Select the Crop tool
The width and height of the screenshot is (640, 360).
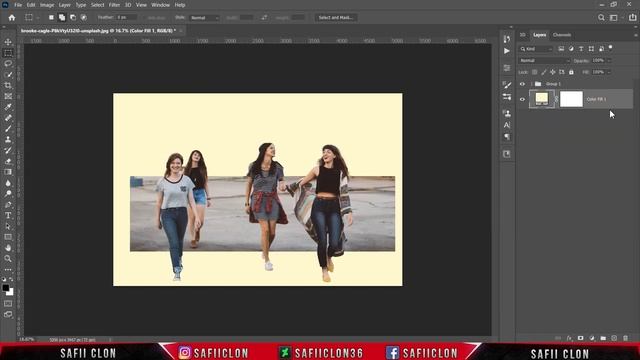(x=8, y=85)
